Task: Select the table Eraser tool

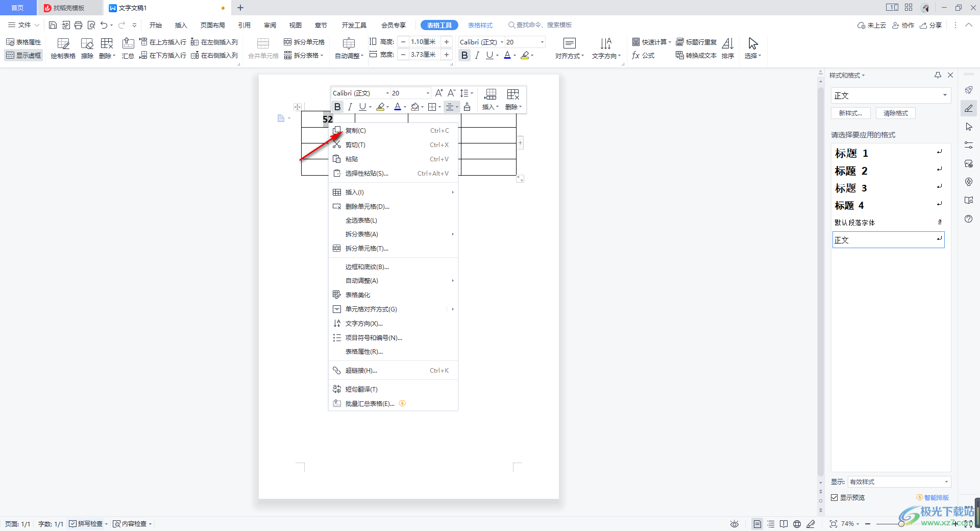Action: point(87,49)
